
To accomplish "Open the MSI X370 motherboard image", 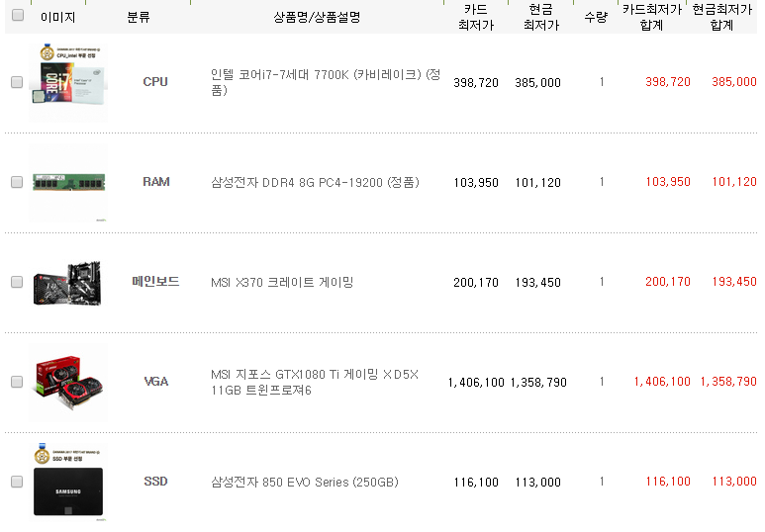I will [x=68, y=282].
